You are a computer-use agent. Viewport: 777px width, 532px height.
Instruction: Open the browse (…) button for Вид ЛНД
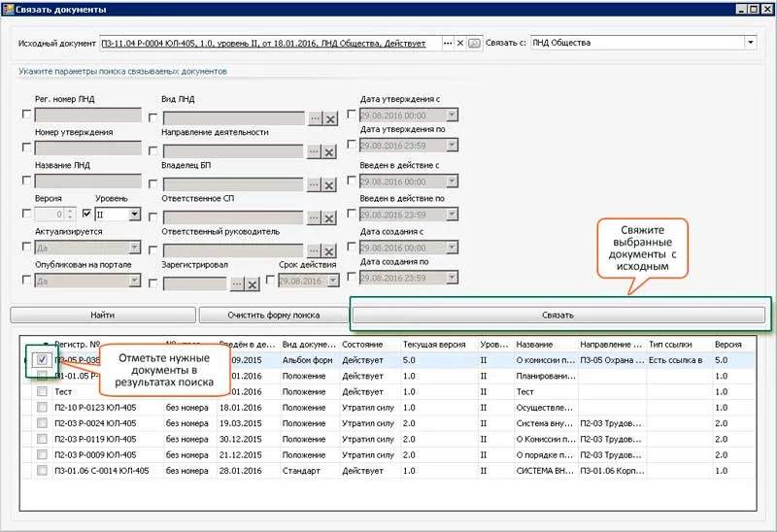point(316,117)
